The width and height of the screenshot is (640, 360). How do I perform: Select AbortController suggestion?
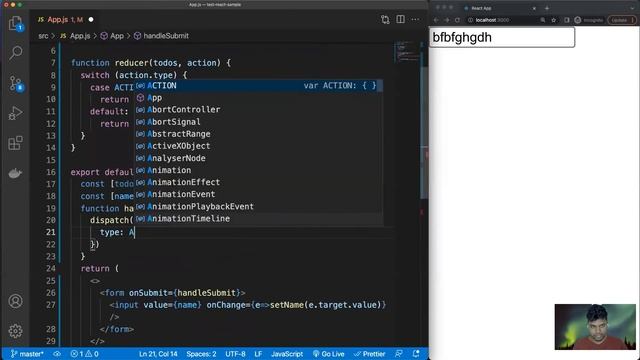(x=259, y=110)
